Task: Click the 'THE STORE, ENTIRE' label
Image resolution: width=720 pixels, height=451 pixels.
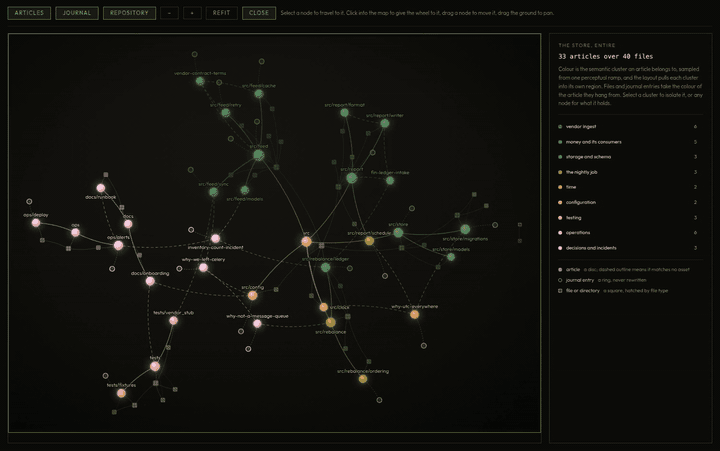Action: [x=586, y=45]
